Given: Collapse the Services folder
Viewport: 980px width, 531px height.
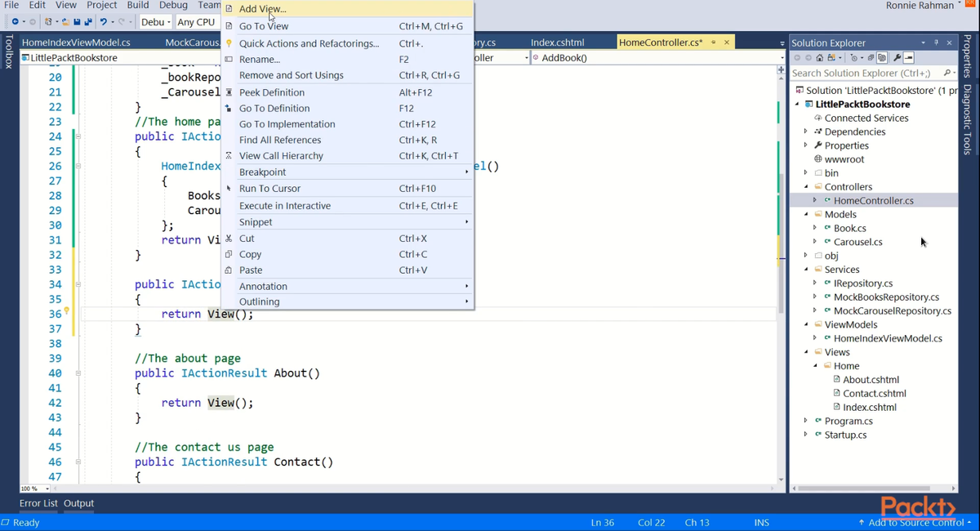Looking at the screenshot, I should pos(807,269).
